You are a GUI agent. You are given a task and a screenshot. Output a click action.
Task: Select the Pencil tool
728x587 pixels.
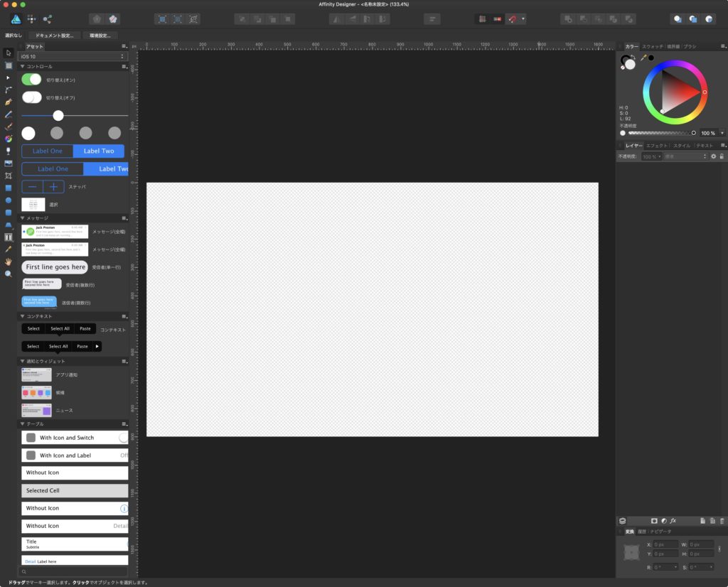[9, 114]
